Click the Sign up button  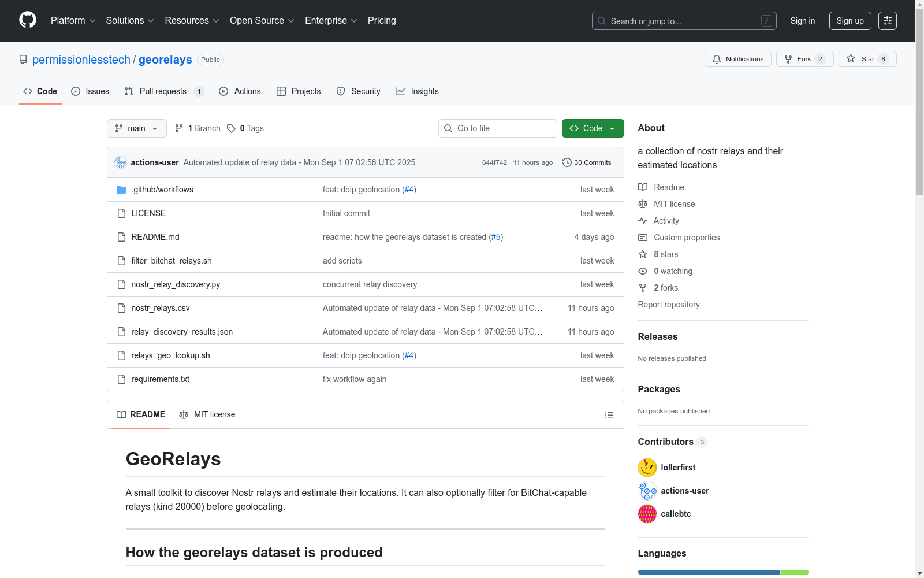click(850, 21)
